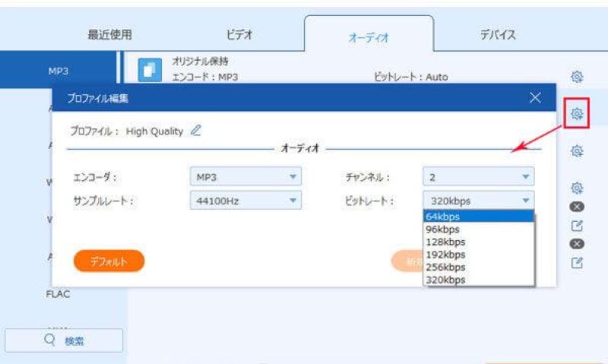Open the エンコーダ dropdown showing MP3

pos(245,177)
